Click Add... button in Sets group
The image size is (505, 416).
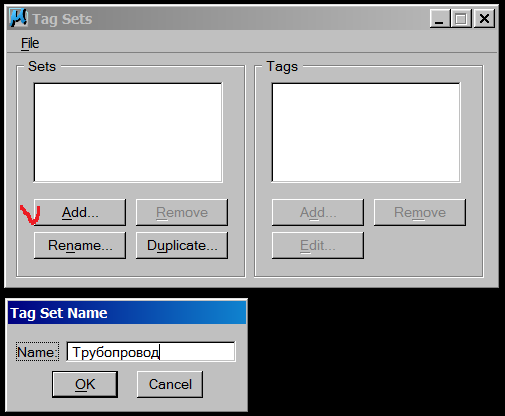80,212
